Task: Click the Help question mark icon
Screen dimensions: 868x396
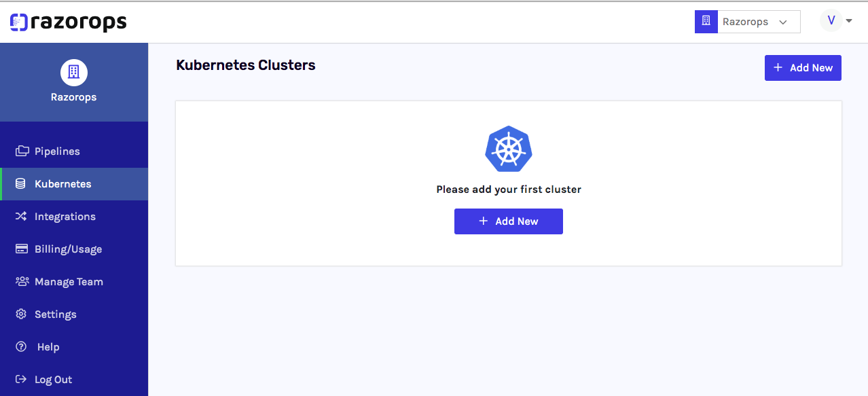Action: click(x=22, y=346)
